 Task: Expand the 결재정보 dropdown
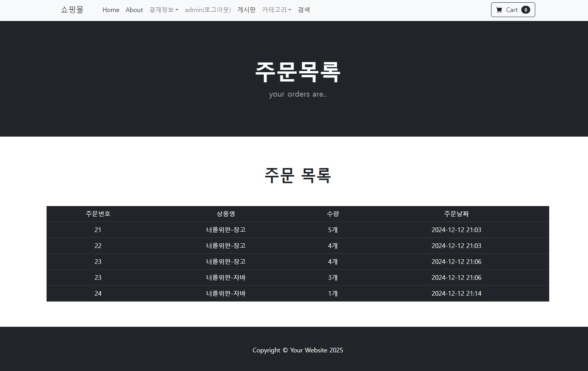point(164,10)
